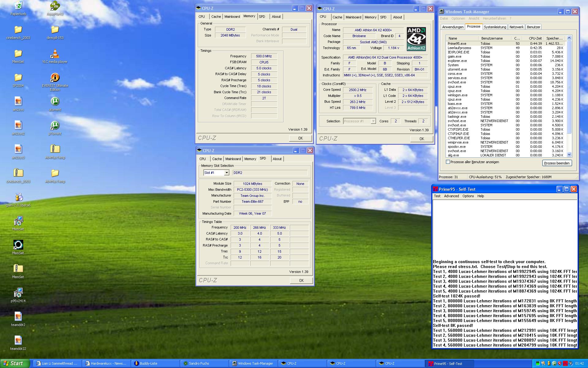Select the am2sys3 desktop file icon
The width and height of the screenshot is (588, 368).
18,149
